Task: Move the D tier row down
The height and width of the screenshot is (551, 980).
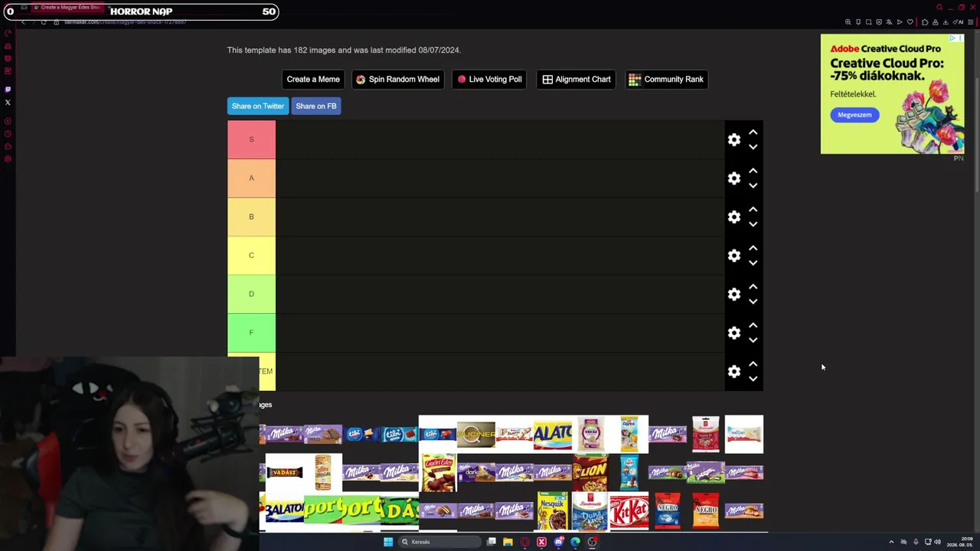Action: 753,302
